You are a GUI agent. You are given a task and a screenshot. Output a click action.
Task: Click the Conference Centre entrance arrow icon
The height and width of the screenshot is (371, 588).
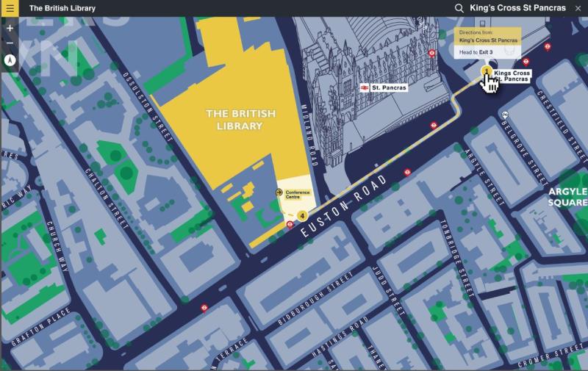[x=279, y=192]
